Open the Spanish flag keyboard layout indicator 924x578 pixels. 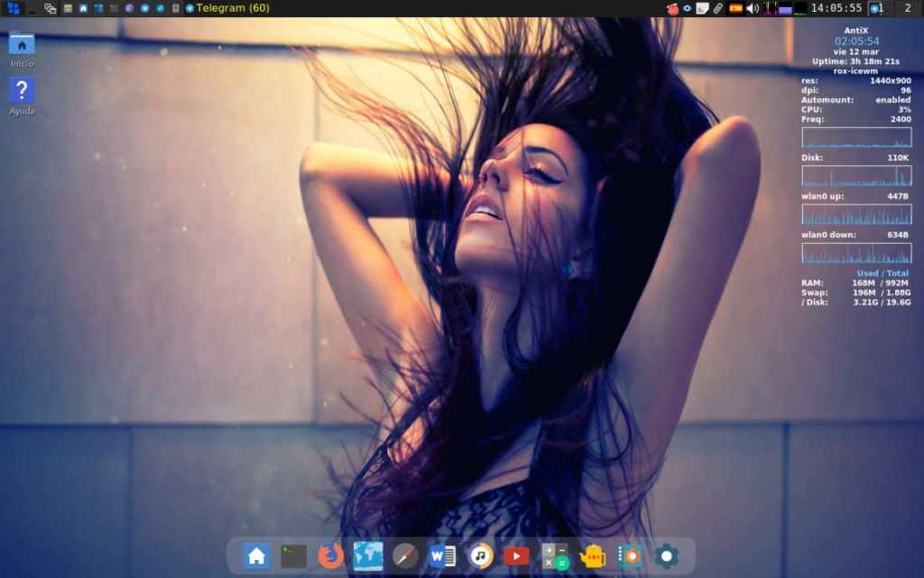(x=735, y=8)
